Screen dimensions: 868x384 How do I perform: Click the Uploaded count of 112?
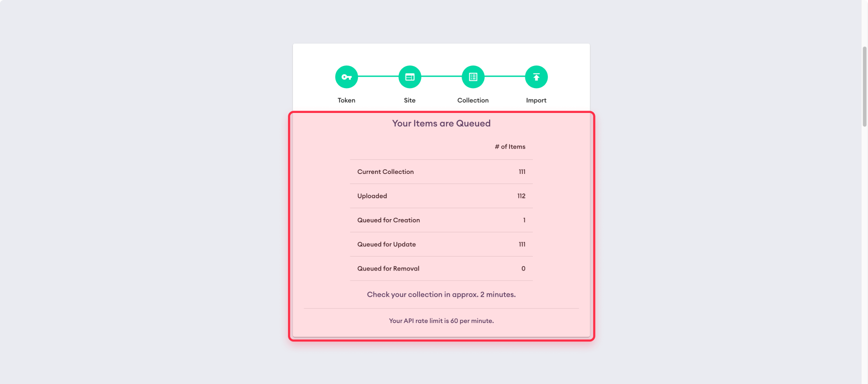pos(521,196)
